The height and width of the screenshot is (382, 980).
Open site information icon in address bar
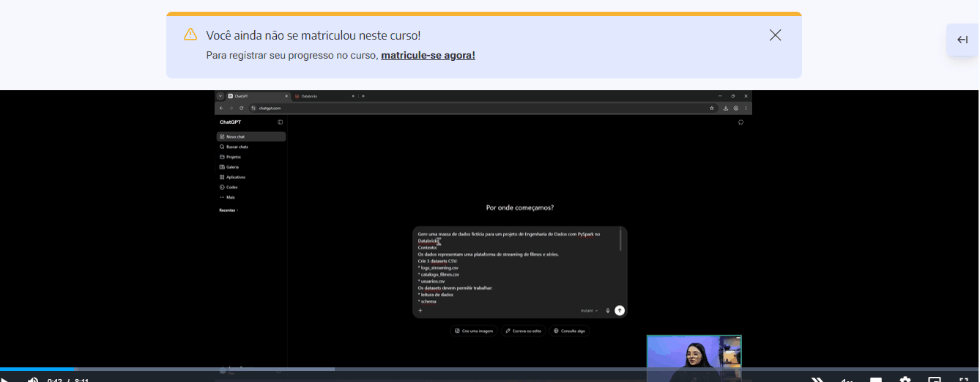coord(253,108)
